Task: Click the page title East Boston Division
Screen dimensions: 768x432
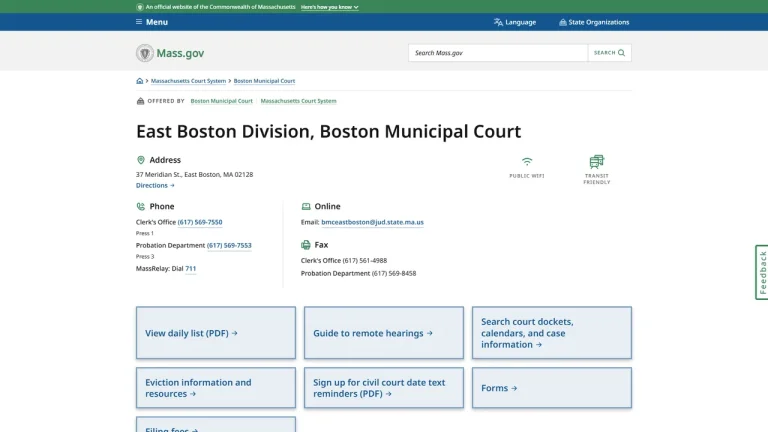Action: [x=328, y=131]
